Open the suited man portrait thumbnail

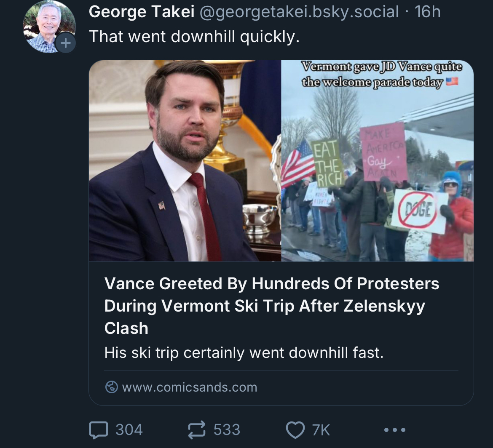185,161
